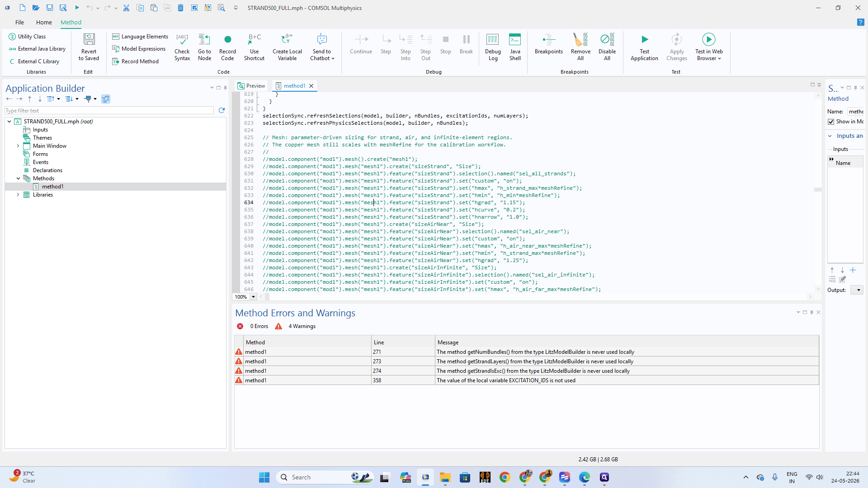Screen dimensions: 868x488
Task: Click Language Elements button
Action: point(140,37)
